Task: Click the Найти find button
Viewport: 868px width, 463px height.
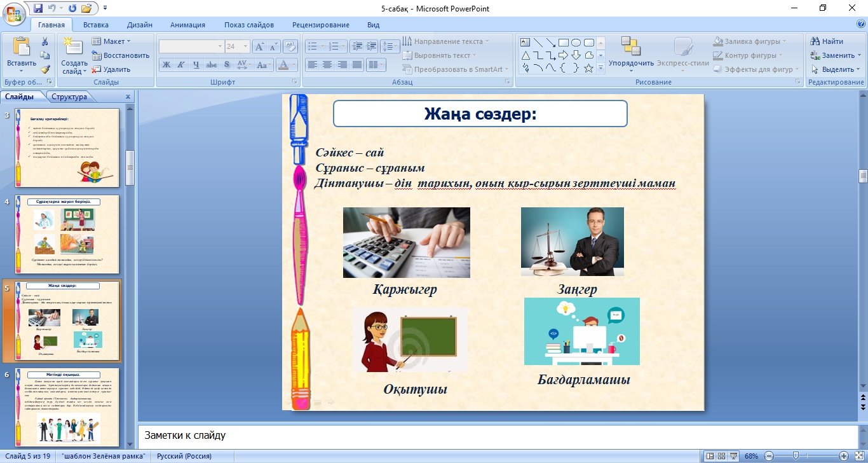Action: [827, 41]
